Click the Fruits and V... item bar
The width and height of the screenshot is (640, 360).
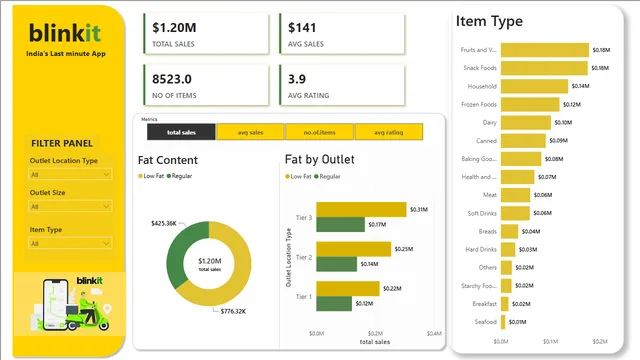tap(545, 50)
